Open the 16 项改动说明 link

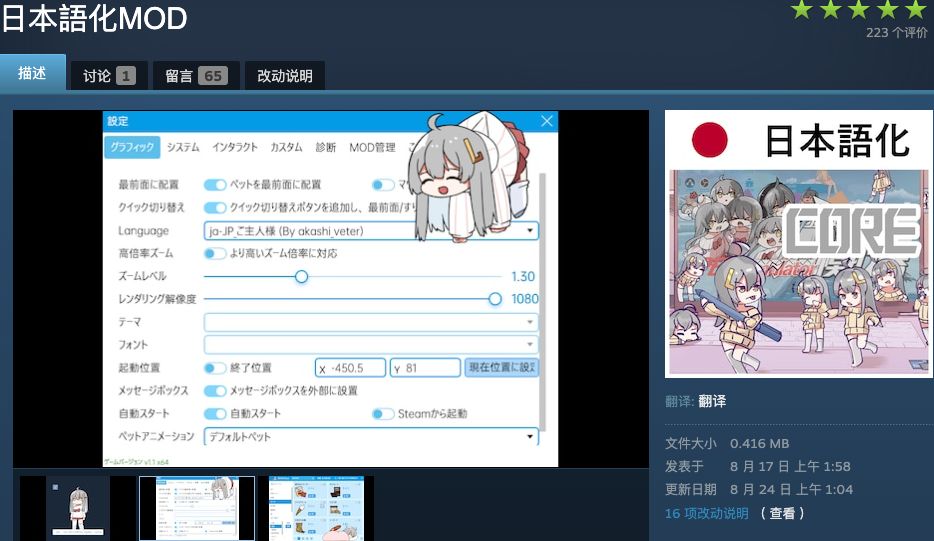click(x=706, y=513)
